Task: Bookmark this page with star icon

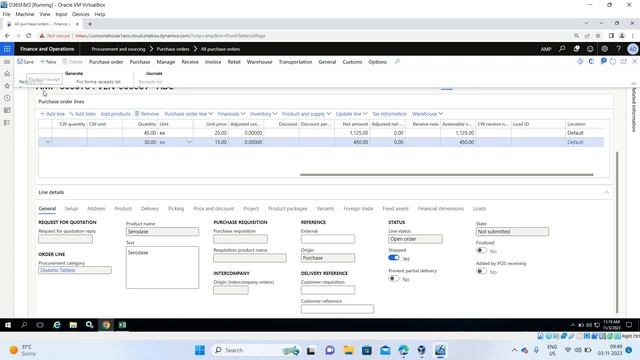Action: click(x=598, y=36)
